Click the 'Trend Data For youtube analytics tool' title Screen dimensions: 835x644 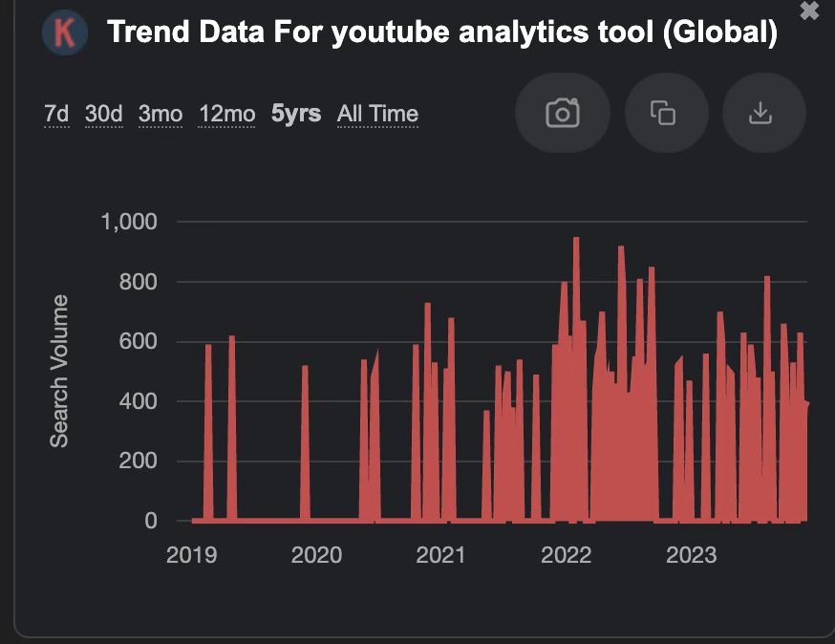tap(442, 32)
